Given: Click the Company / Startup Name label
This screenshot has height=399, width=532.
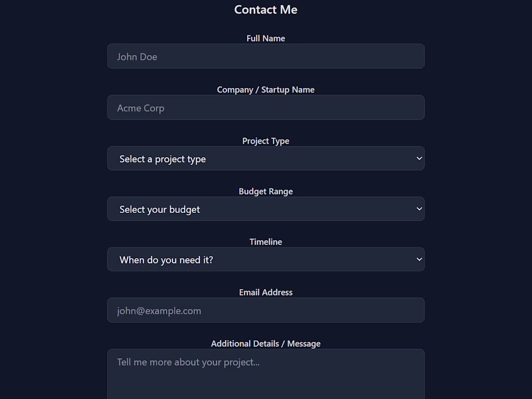Looking at the screenshot, I should coord(266,89).
